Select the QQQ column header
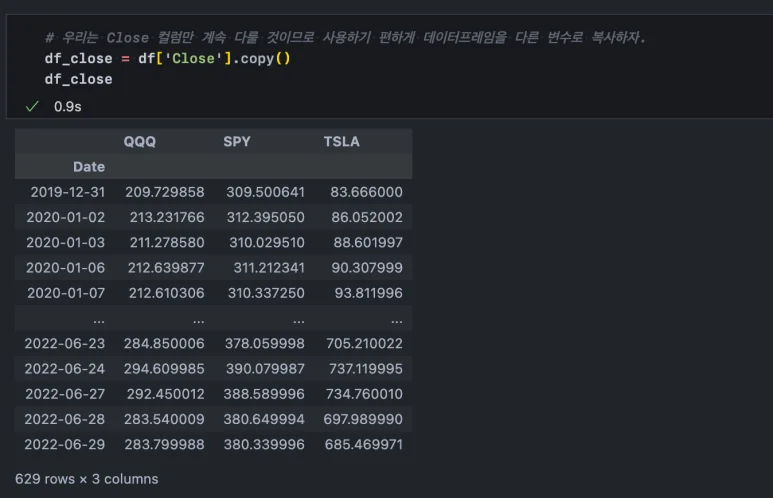 tap(140, 142)
